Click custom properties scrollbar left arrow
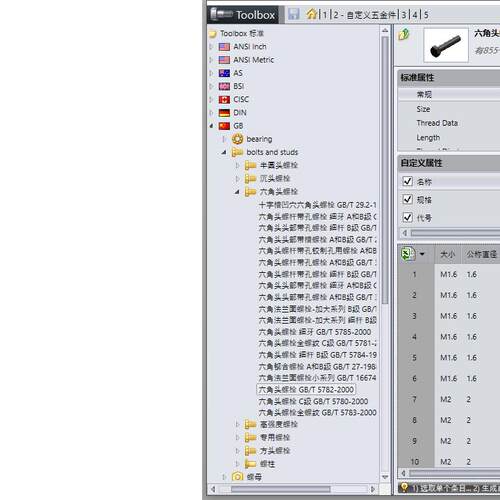 point(404,233)
